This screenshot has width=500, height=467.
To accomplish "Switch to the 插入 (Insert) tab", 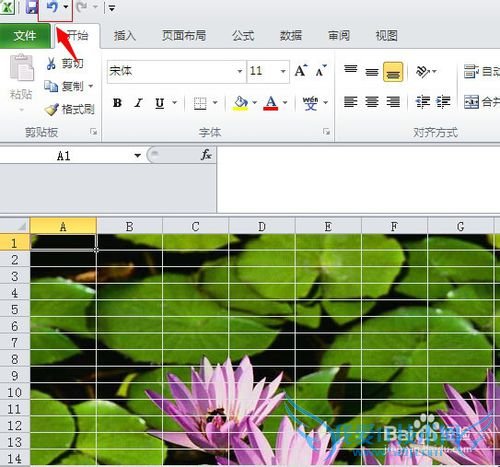I will [125, 35].
